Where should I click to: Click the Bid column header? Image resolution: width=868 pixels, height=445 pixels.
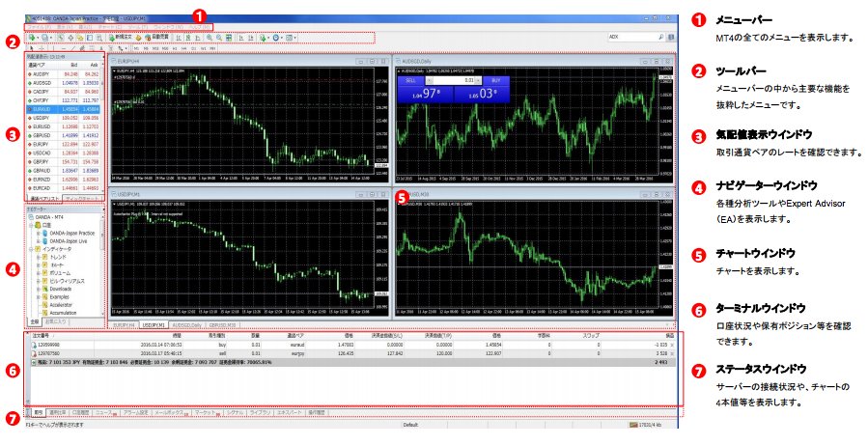click(73, 65)
